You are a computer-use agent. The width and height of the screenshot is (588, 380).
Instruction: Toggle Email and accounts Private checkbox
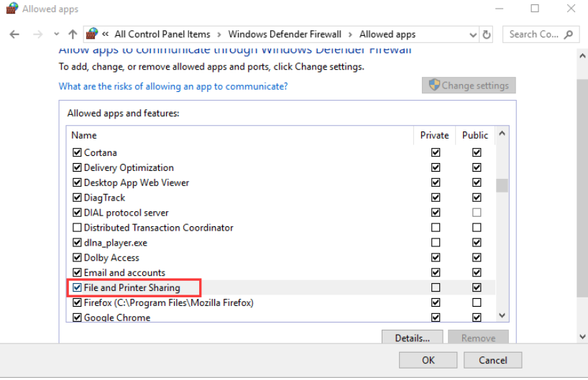tap(436, 272)
